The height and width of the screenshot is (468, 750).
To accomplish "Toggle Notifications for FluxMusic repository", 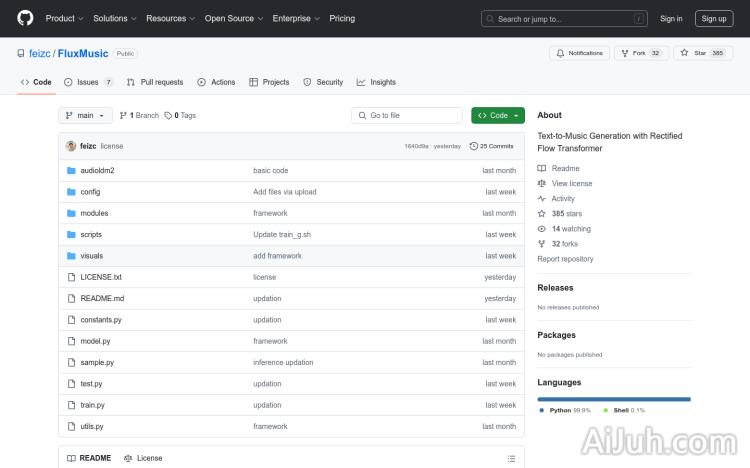I will click(579, 53).
